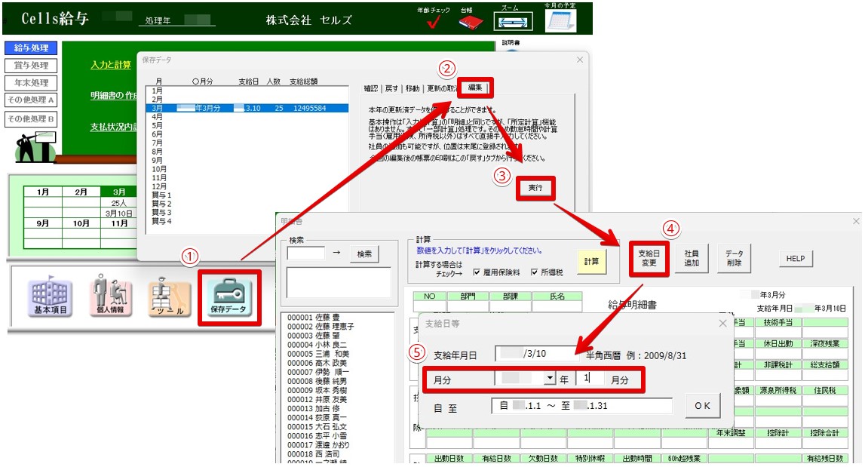Click the HELP button

click(x=796, y=259)
